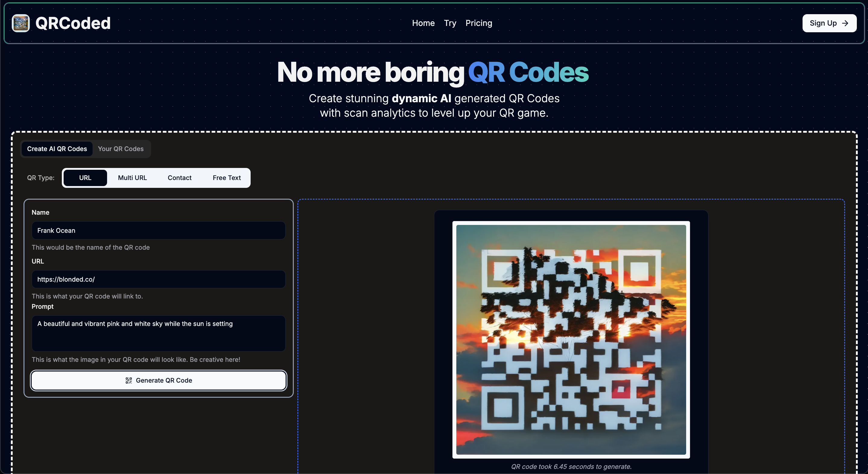Click the QR glyph inside the Generate button
Viewport: 868px width, 474px height.
(x=128, y=380)
